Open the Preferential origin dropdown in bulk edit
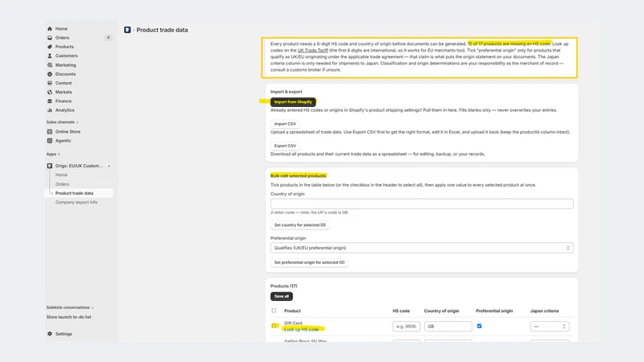The height and width of the screenshot is (362, 644). (x=422, y=248)
